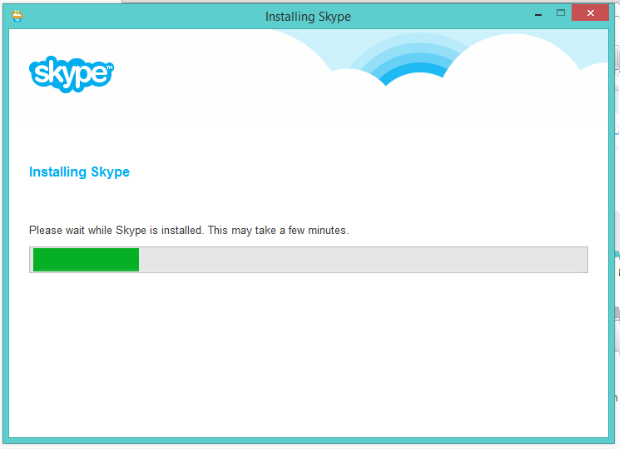Click the 'Installing Skype' window title text

308,17
